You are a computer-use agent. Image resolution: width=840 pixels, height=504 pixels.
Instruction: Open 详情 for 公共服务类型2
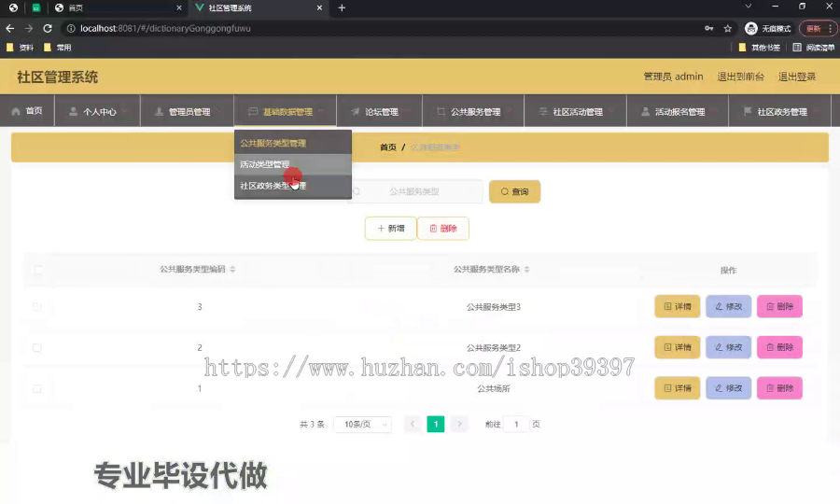[x=678, y=347]
